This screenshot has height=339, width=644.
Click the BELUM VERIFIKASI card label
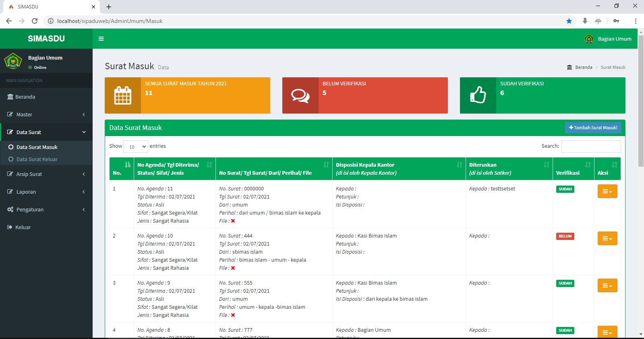tap(344, 83)
